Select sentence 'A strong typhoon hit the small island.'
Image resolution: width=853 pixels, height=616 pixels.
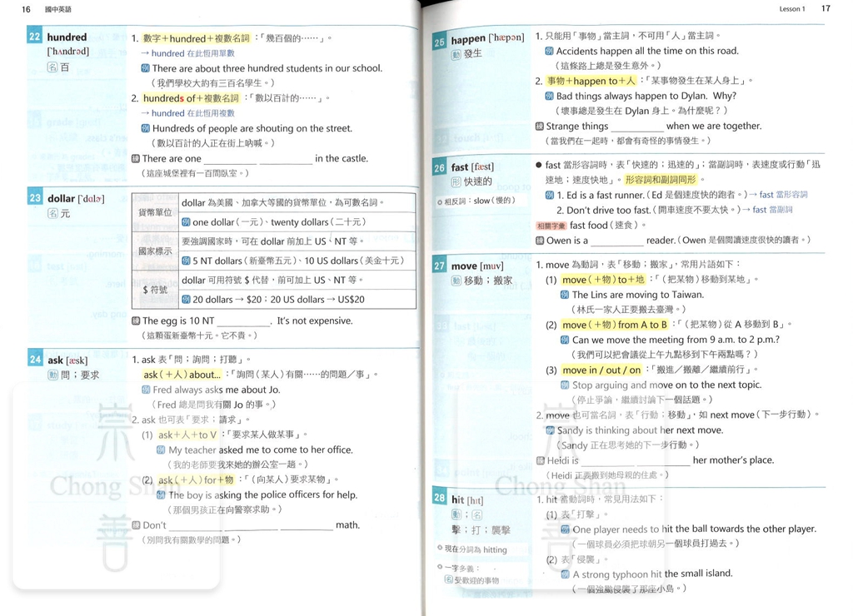[x=653, y=574]
